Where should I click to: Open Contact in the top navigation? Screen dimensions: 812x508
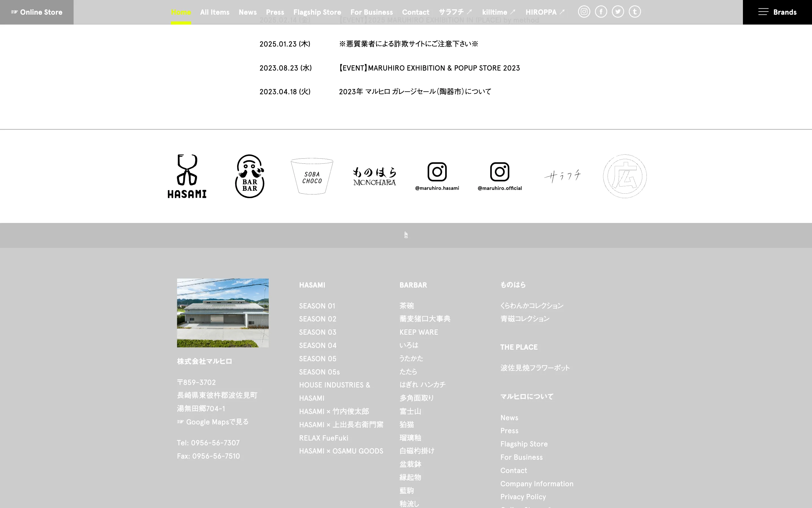[415, 12]
